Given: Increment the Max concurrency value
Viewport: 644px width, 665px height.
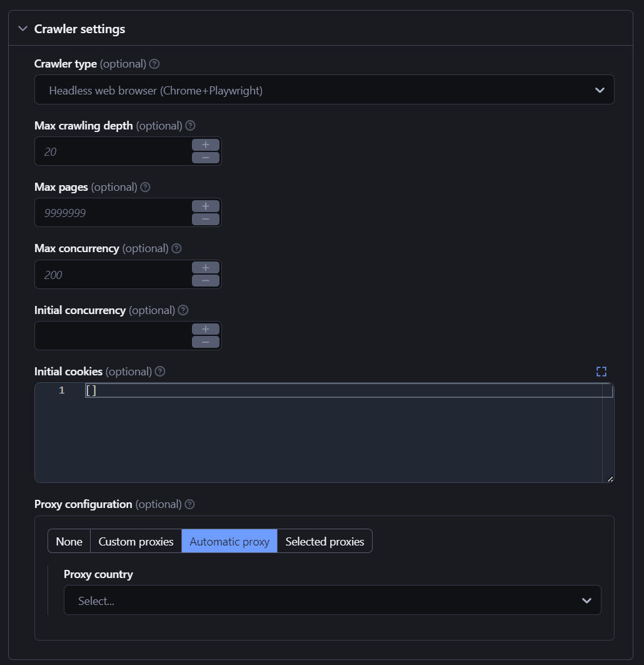Looking at the screenshot, I should (x=205, y=268).
